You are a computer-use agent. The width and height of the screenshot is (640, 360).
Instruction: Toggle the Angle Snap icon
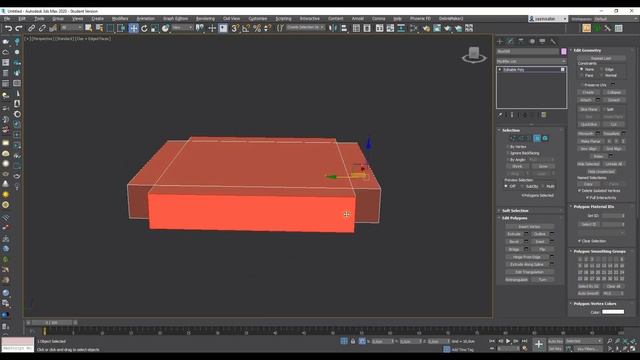246,28
